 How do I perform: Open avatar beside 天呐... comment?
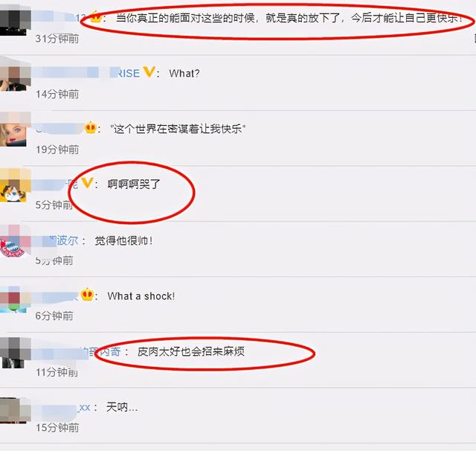[15, 409]
